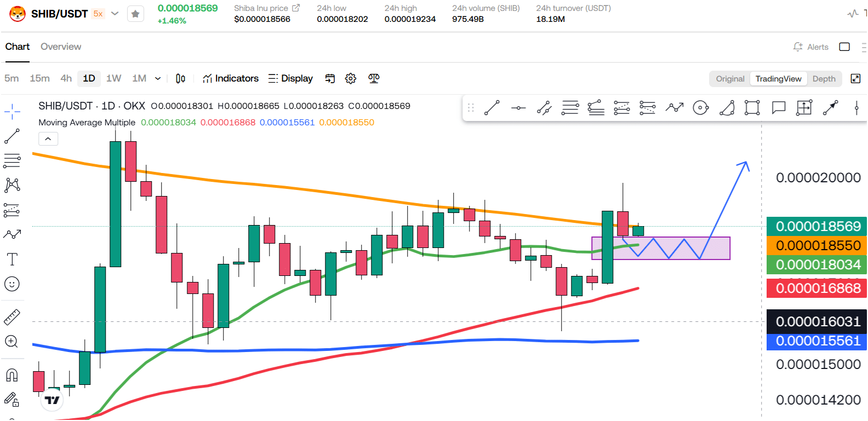
Task: Select the horizontal line tool in floating toolbar
Action: 518,108
